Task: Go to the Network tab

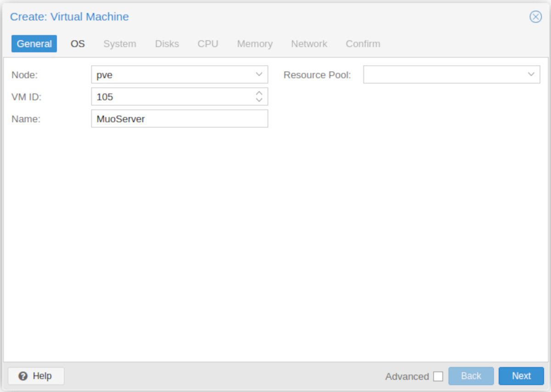Action: click(x=309, y=44)
